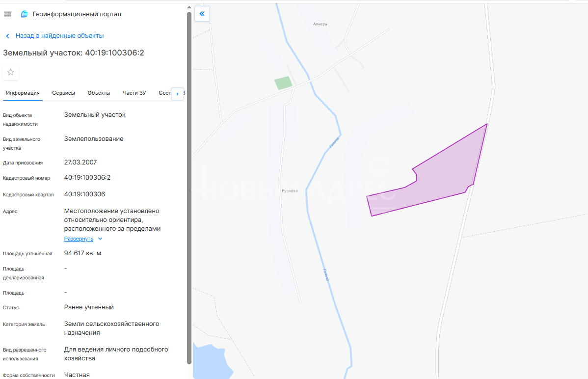This screenshot has width=588, height=379.
Task: Select the Объекты tab
Action: tap(99, 93)
